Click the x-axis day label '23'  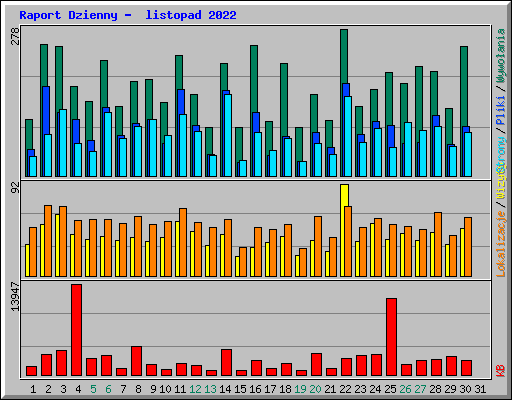[360, 389]
